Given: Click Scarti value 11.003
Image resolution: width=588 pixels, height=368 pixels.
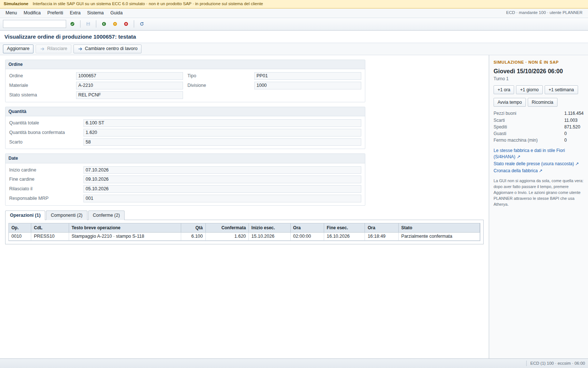Looking at the screenshot, I should click(x=571, y=120).
